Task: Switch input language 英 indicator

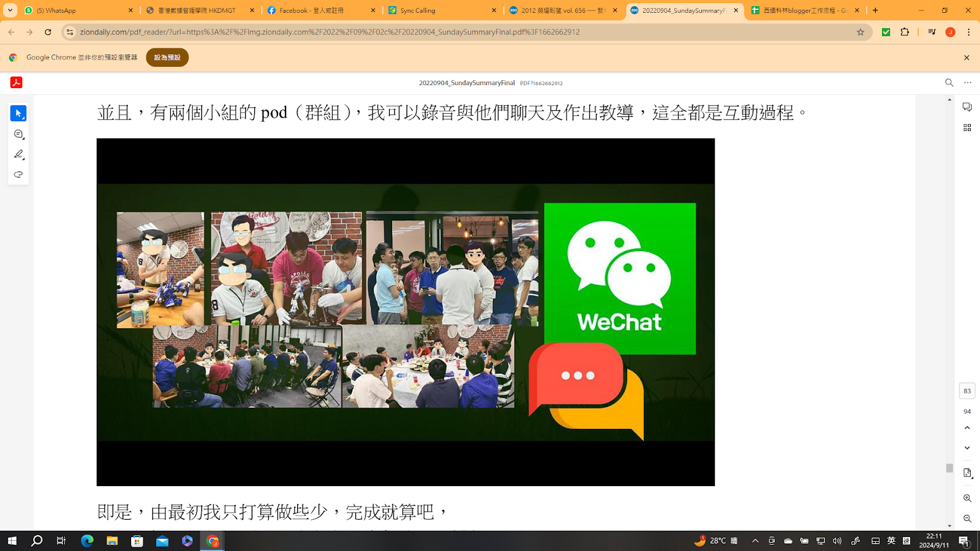Action: coord(891,541)
